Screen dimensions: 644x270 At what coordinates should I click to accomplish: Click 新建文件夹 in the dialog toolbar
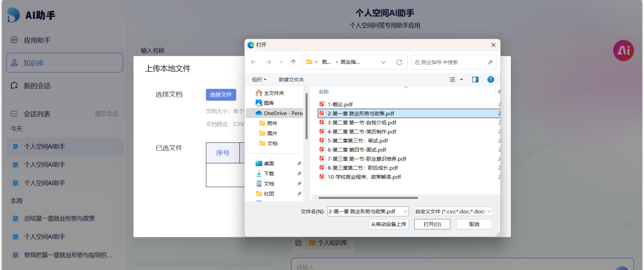291,79
